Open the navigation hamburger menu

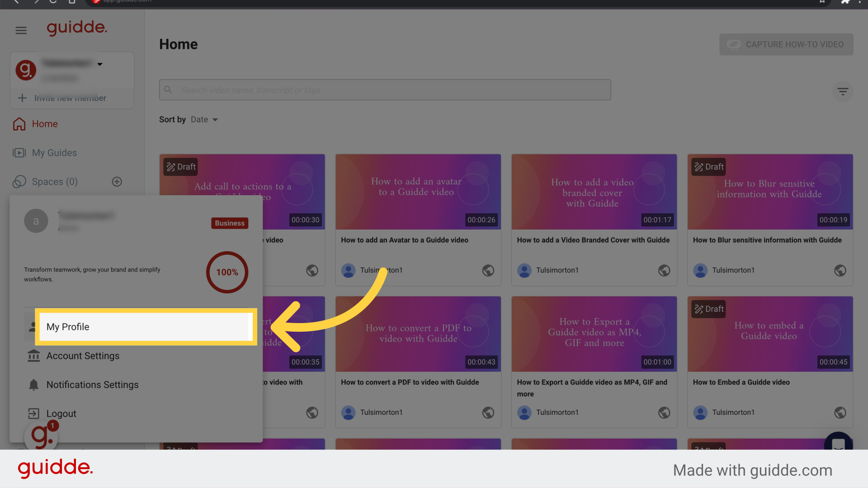[x=21, y=30]
